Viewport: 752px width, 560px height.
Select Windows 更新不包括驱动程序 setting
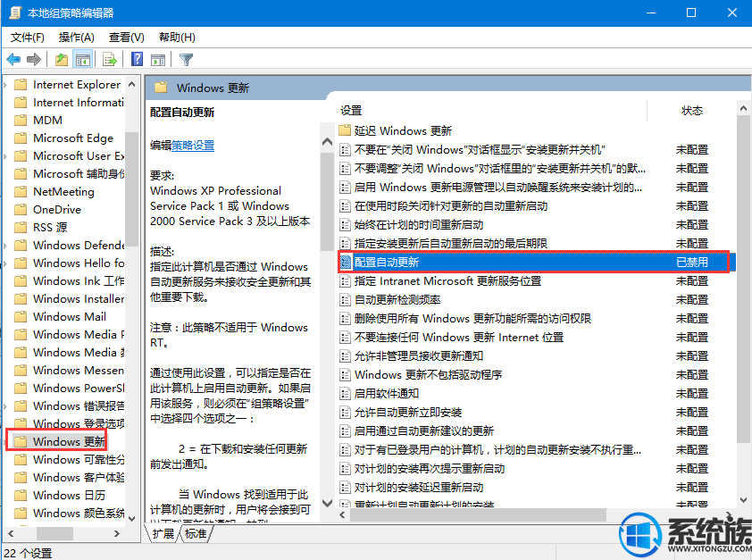click(x=428, y=374)
